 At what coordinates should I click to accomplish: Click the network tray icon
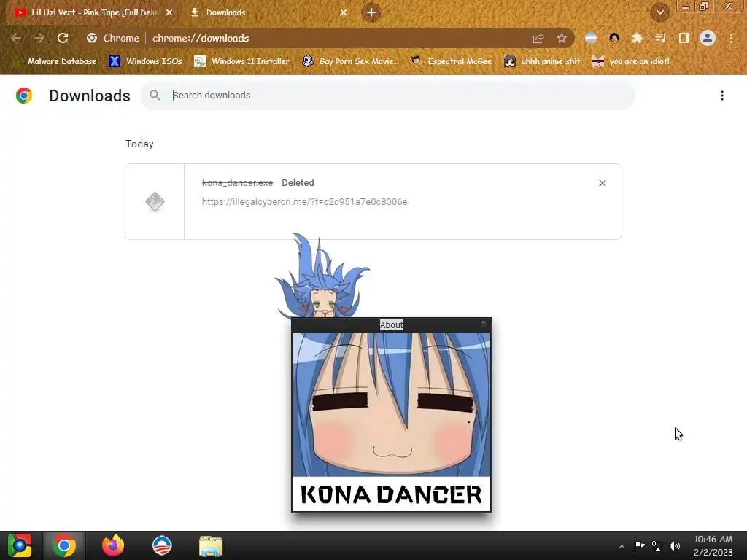[x=657, y=545]
